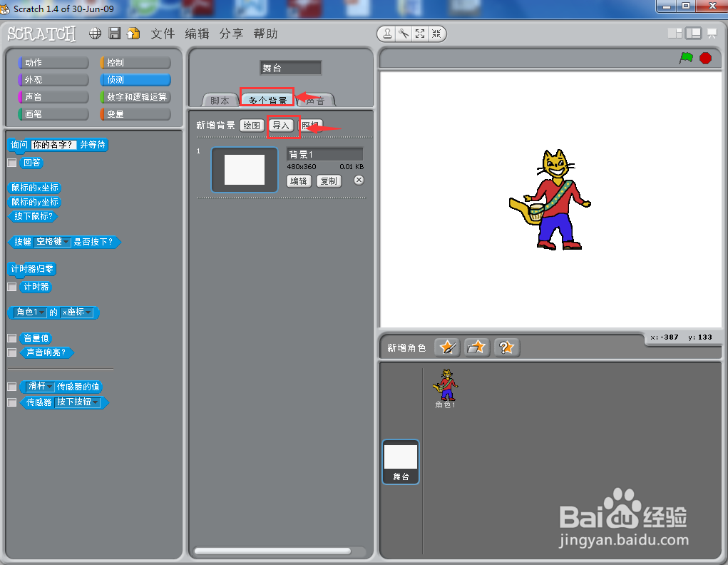Select the 数字和逻辑运算 category
The width and height of the screenshot is (728, 565).
pyautogui.click(x=135, y=97)
